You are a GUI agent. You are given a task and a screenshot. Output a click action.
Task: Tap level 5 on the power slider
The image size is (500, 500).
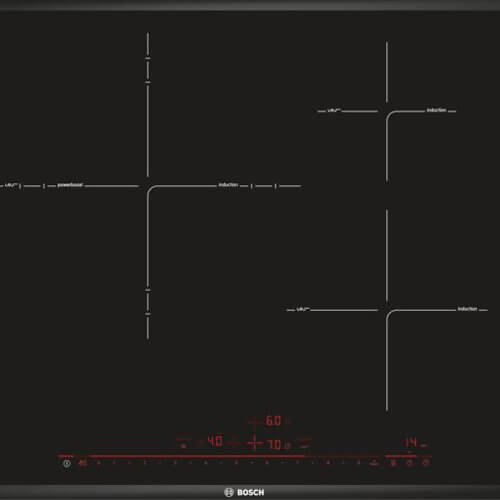click(x=236, y=463)
